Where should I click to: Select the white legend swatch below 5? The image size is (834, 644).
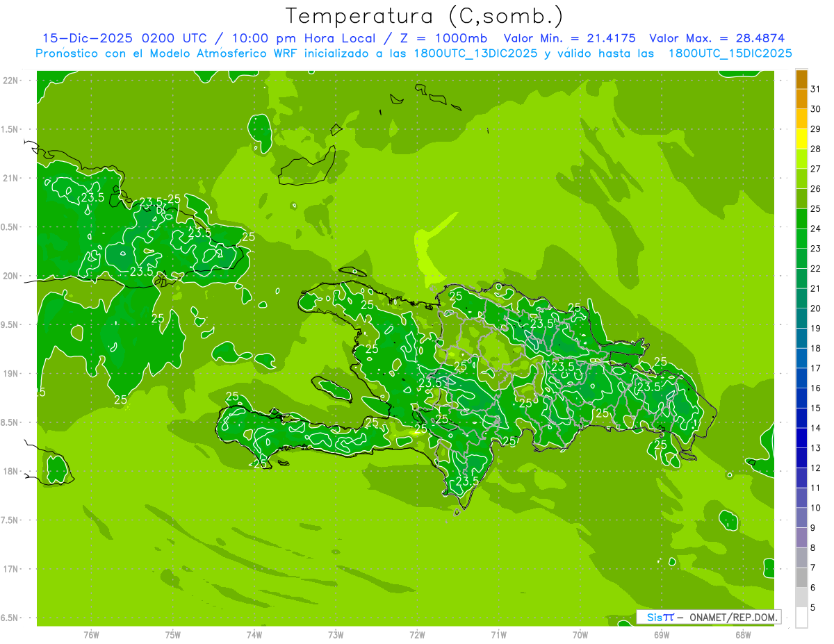pos(801,618)
